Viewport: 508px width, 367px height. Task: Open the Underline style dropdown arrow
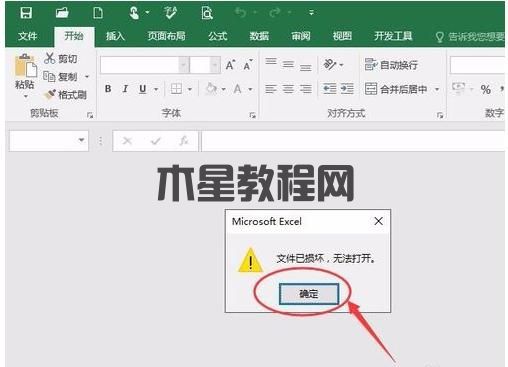(x=156, y=89)
